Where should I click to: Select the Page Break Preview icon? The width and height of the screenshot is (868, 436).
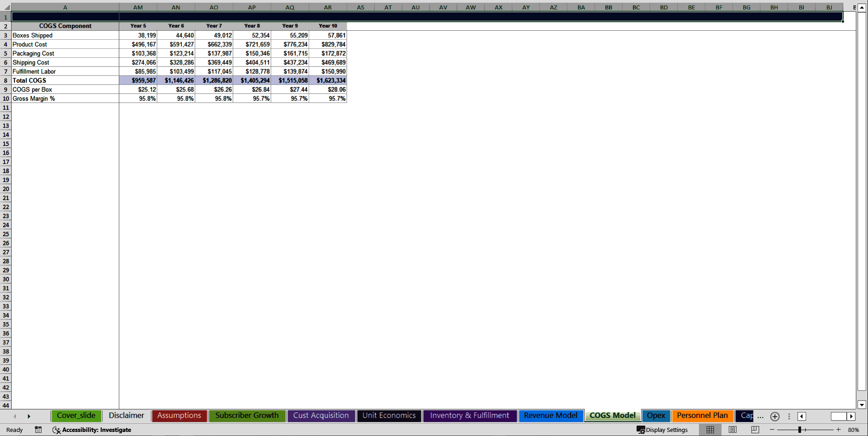[x=755, y=430]
